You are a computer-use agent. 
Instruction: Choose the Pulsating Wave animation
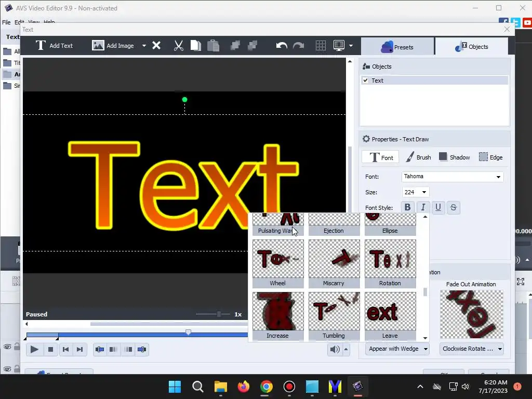click(x=278, y=224)
